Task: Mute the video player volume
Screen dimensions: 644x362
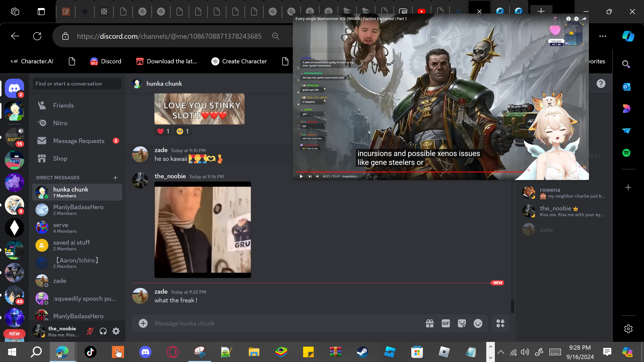Action: (317, 176)
